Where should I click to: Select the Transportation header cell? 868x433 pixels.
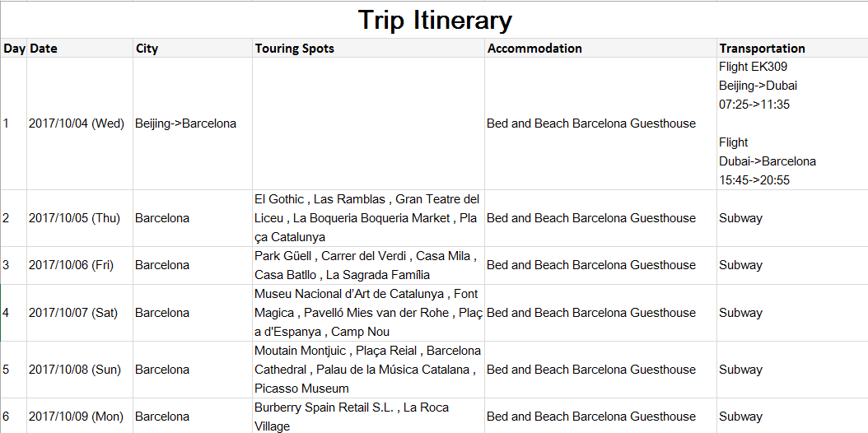click(791, 49)
